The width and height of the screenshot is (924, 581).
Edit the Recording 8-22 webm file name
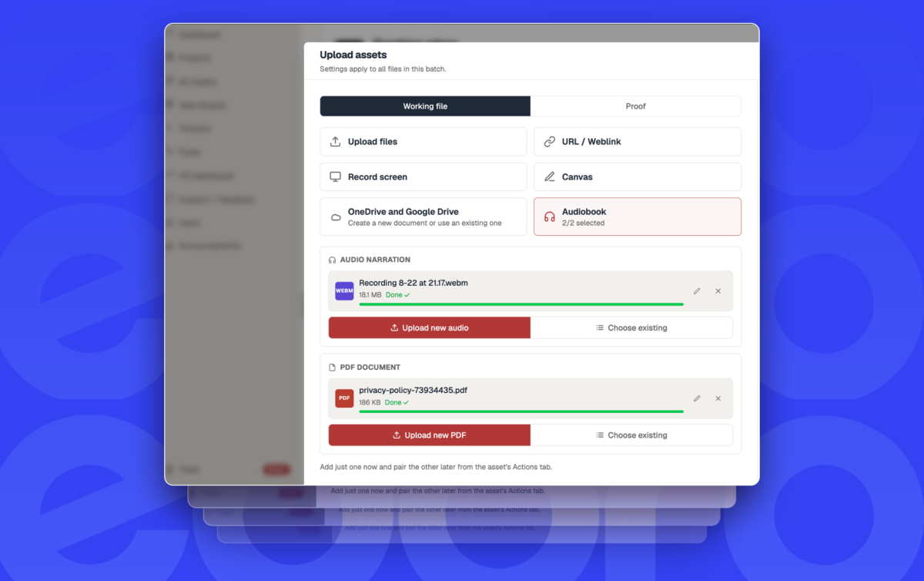point(697,291)
